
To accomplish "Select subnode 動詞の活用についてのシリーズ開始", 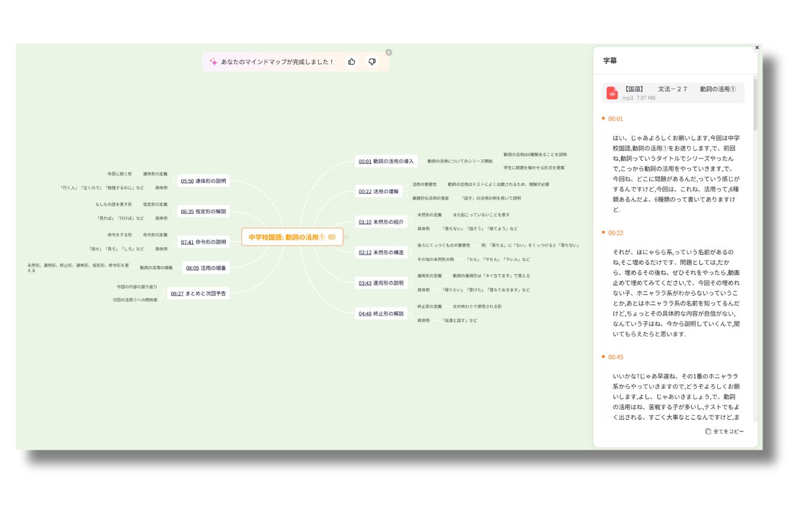I will click(x=459, y=161).
